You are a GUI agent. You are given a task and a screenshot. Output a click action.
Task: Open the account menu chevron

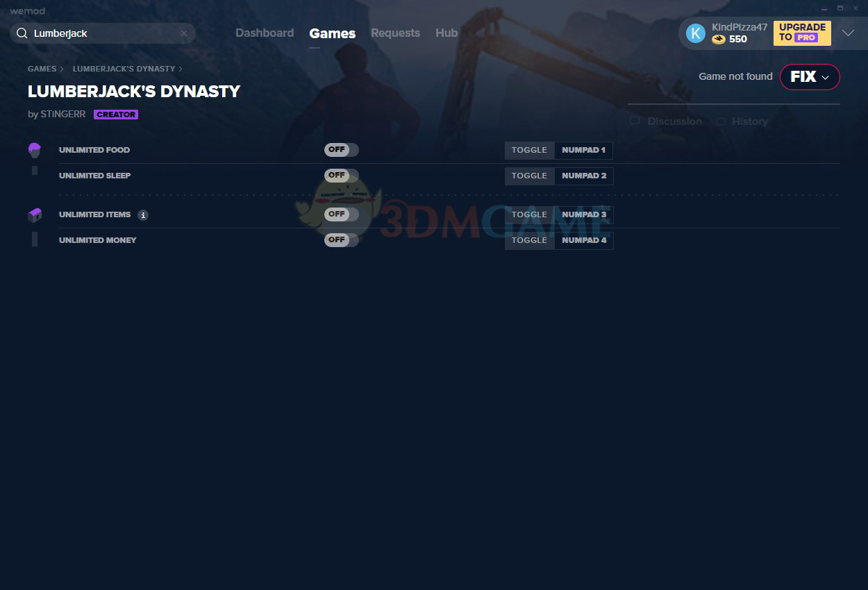[x=848, y=33]
